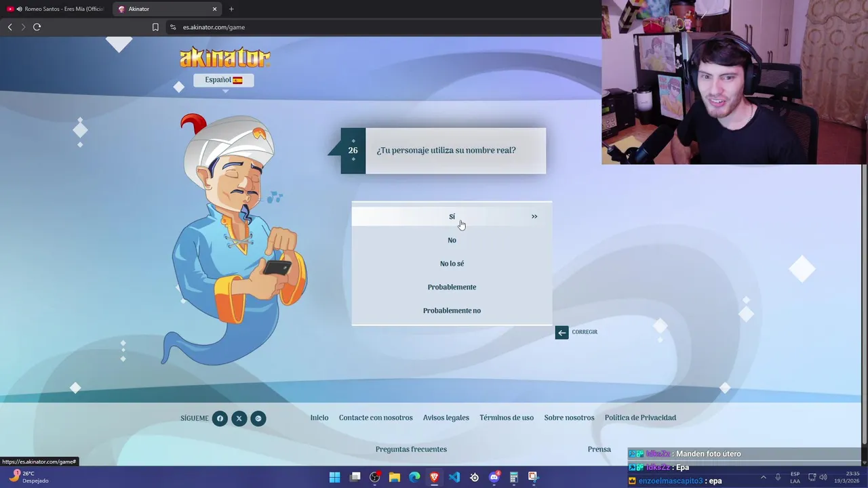Open Akinator's Facebook page icon
The height and width of the screenshot is (488, 868).
tap(220, 418)
